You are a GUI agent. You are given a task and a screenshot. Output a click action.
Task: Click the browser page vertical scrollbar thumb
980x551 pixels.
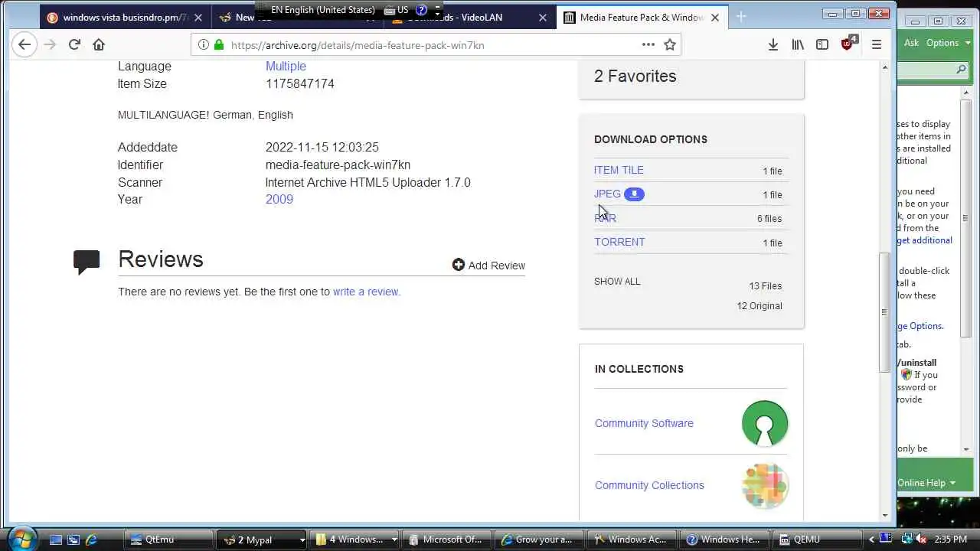point(885,311)
